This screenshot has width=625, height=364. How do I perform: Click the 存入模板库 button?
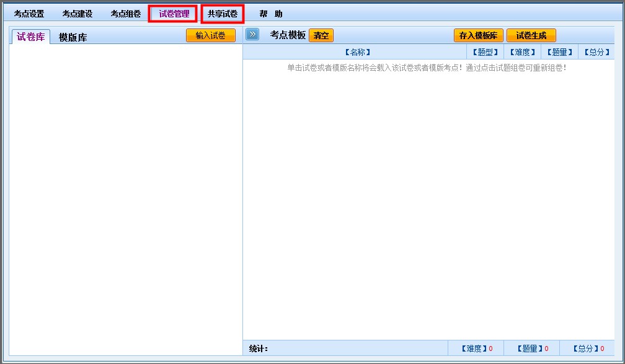tap(478, 35)
